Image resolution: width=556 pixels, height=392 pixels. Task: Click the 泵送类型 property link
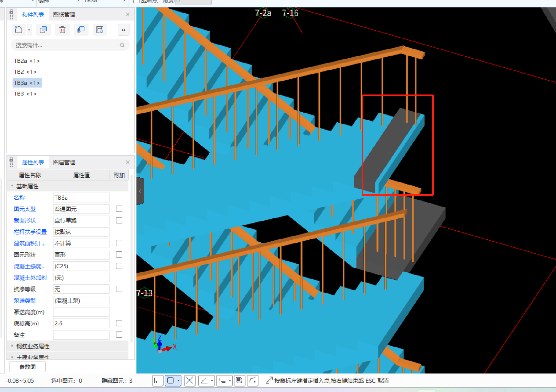point(25,300)
